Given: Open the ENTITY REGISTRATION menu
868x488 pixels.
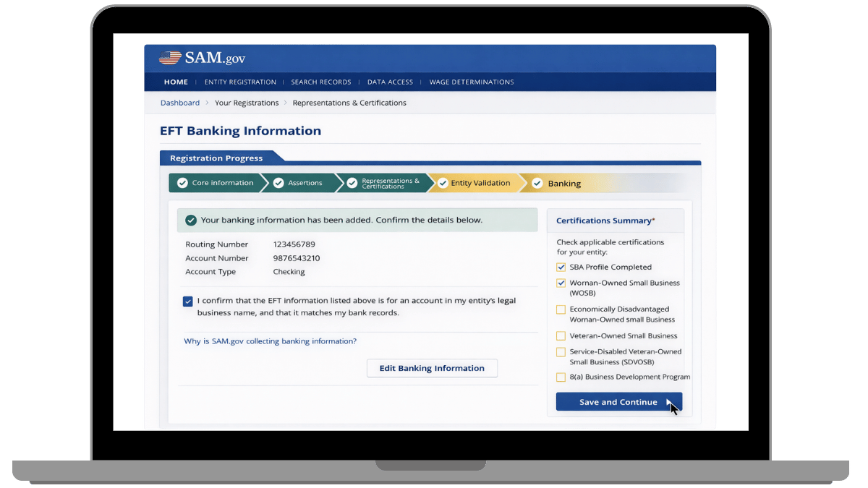Looking at the screenshot, I should click(240, 82).
